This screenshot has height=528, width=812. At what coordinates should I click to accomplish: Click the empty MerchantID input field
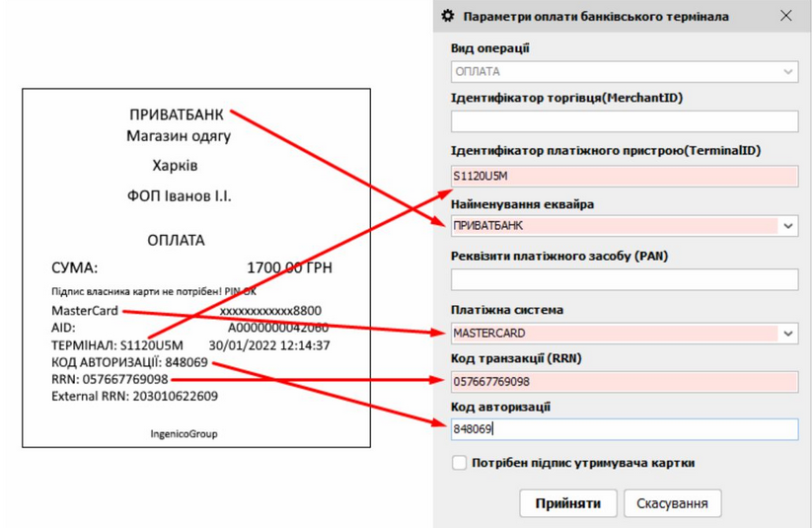click(x=624, y=122)
